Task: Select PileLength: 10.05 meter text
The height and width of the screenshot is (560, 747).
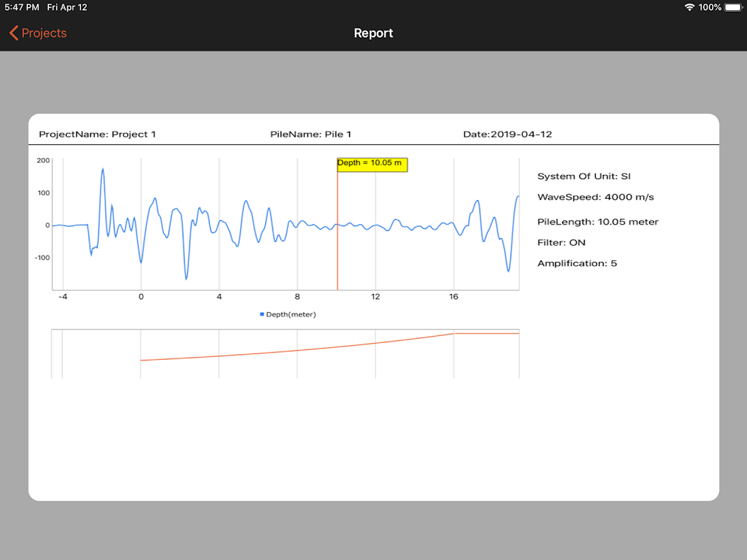Action: click(598, 222)
